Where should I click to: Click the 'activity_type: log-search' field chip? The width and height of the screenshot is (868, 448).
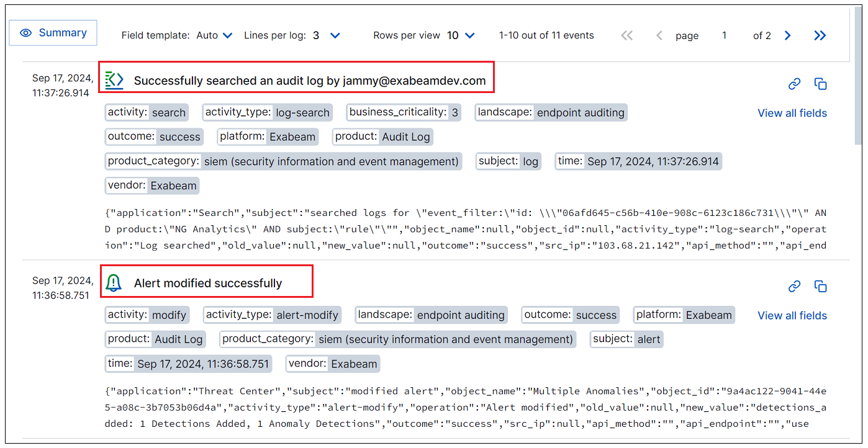pyautogui.click(x=268, y=112)
